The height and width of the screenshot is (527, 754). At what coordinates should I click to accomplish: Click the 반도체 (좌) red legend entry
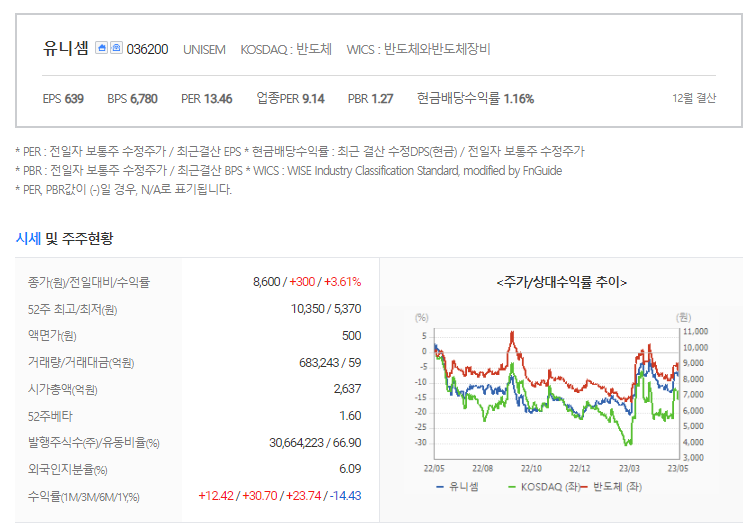[611, 487]
